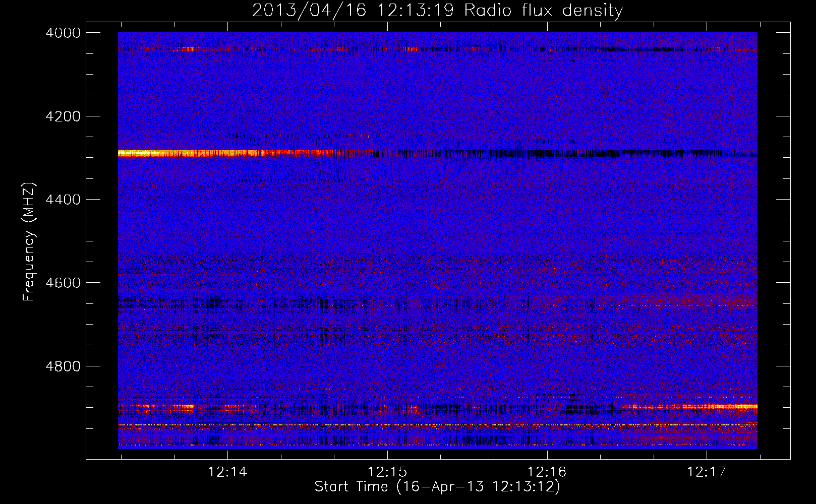Screen dimensions: 816x504
Task: Click the 4400 frequency tick label
Action: (x=63, y=200)
